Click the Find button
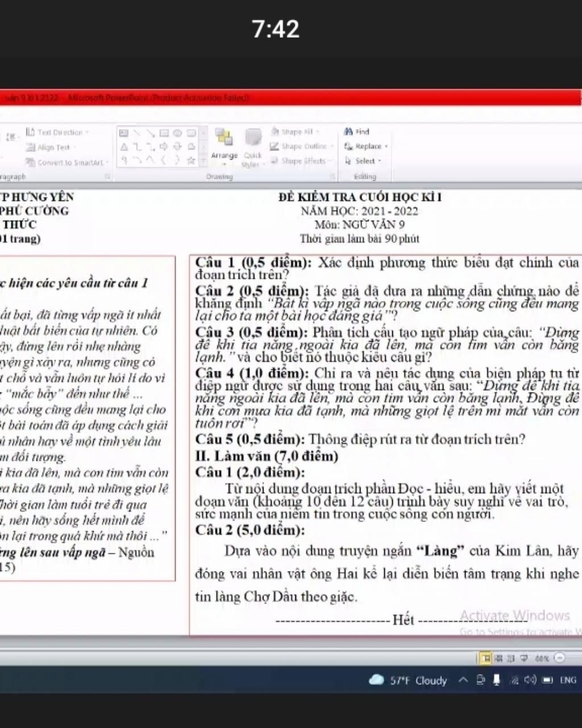The height and width of the screenshot is (728, 582). point(356,131)
